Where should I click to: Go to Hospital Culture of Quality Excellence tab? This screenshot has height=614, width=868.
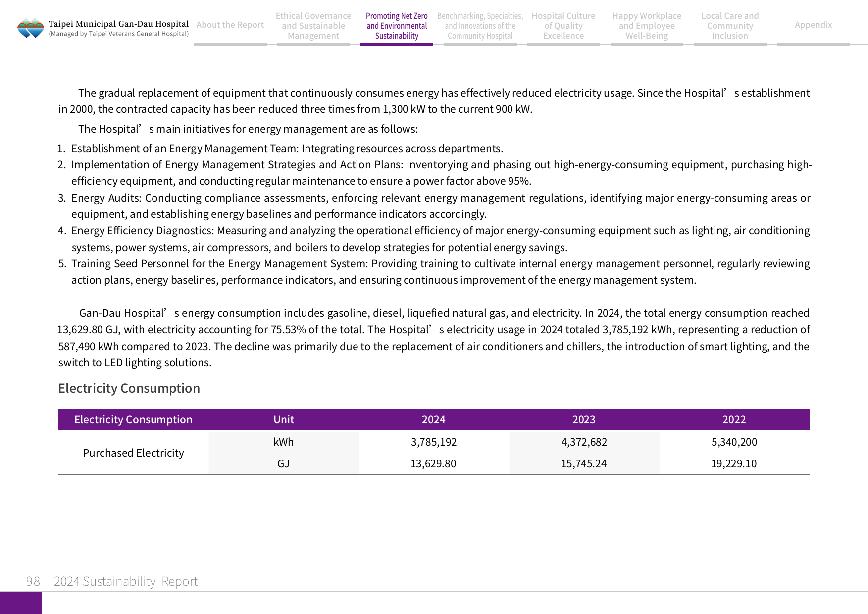[563, 26]
